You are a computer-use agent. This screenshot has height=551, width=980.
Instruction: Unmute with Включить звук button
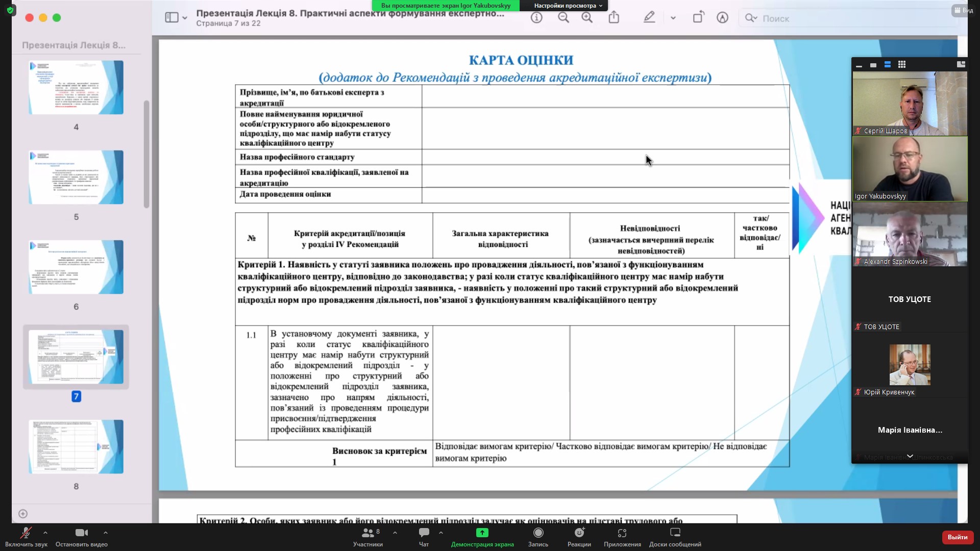26,537
